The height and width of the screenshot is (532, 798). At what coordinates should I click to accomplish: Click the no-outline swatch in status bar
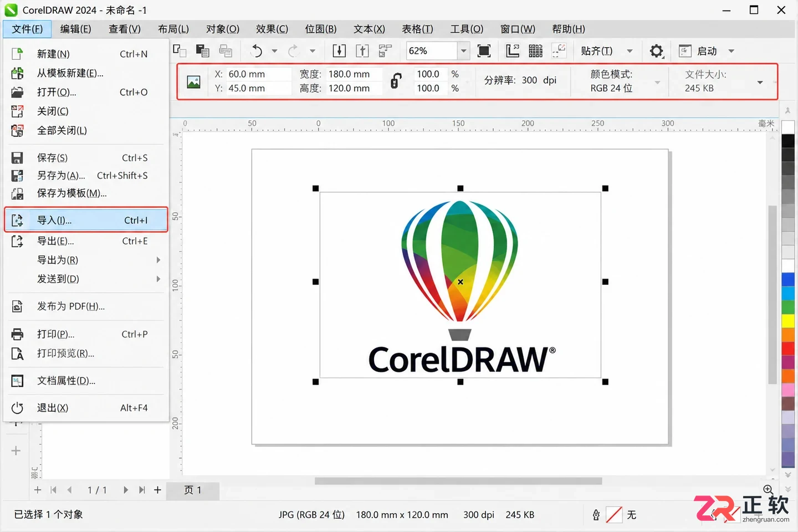coord(614,515)
